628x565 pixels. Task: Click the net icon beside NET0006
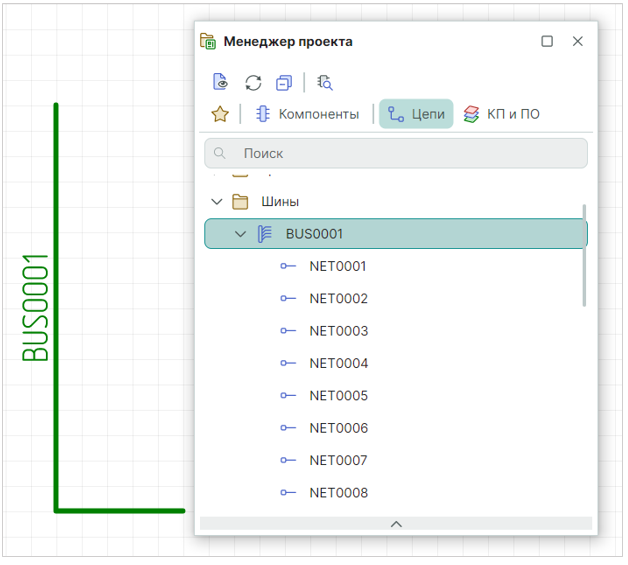point(288,428)
